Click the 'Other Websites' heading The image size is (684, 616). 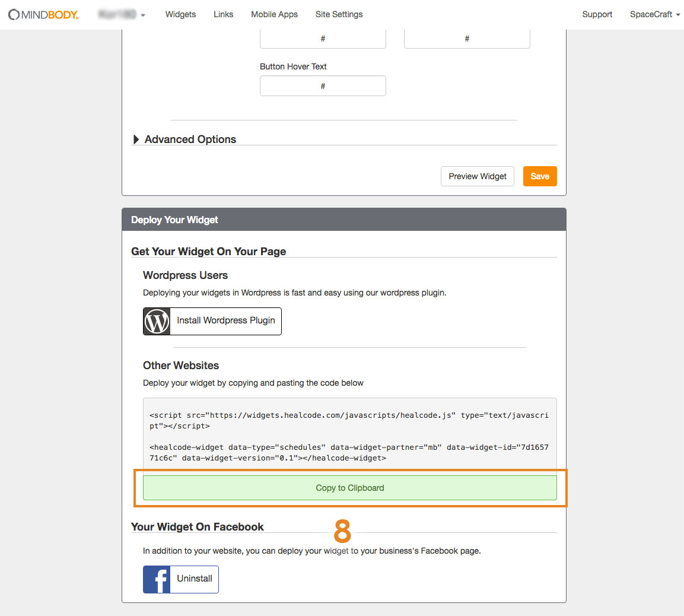[x=181, y=366]
